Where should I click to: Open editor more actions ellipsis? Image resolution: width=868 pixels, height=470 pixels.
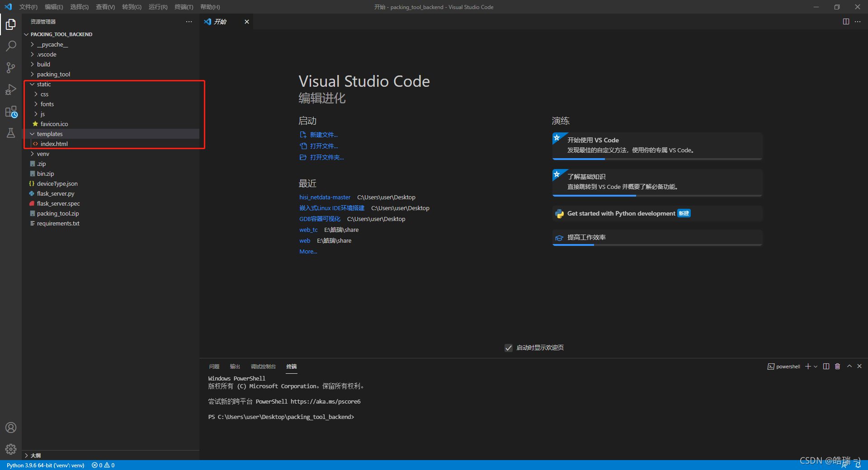858,22
